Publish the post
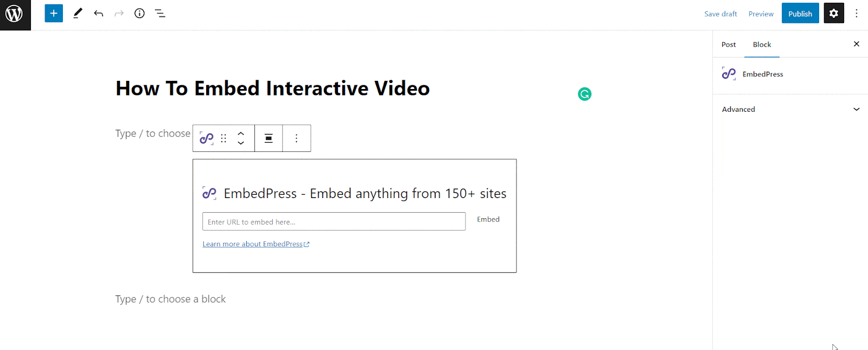Screen dimensions: 868x350 tap(800, 14)
